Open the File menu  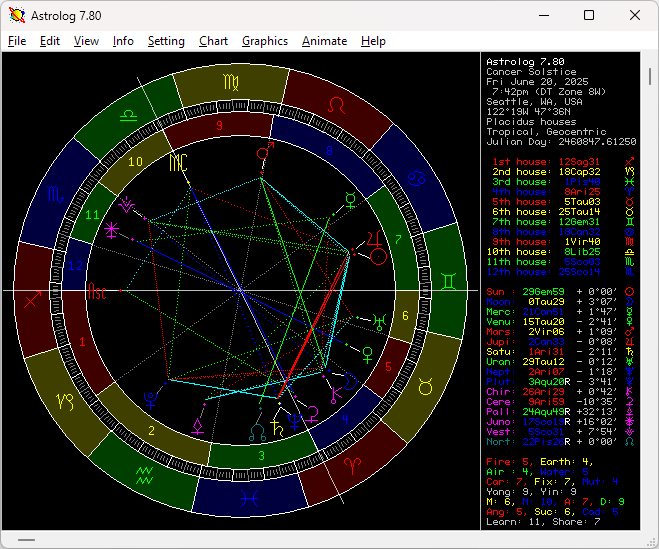tap(17, 41)
